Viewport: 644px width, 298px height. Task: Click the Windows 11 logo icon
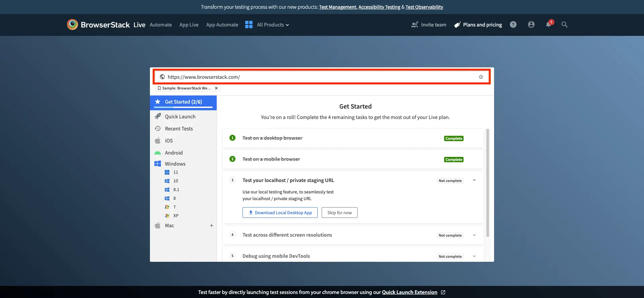point(167,172)
